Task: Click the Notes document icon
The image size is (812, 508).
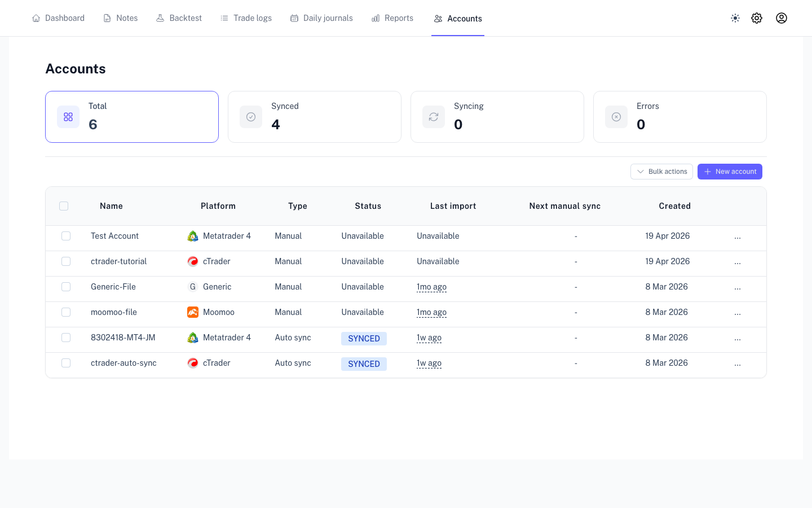Action: tap(107, 17)
